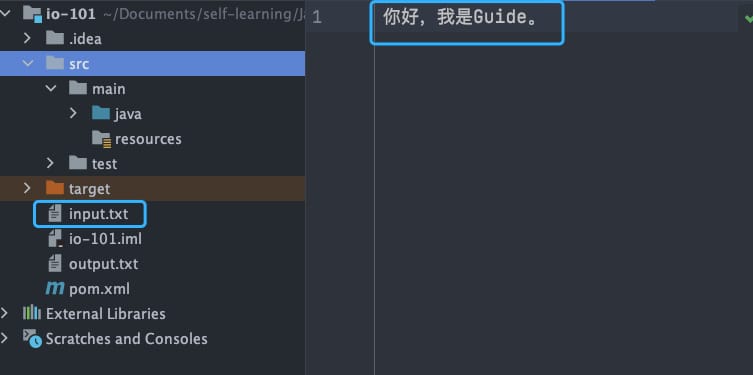Click the .idea folder icon
This screenshot has width=753, height=375.
click(55, 38)
